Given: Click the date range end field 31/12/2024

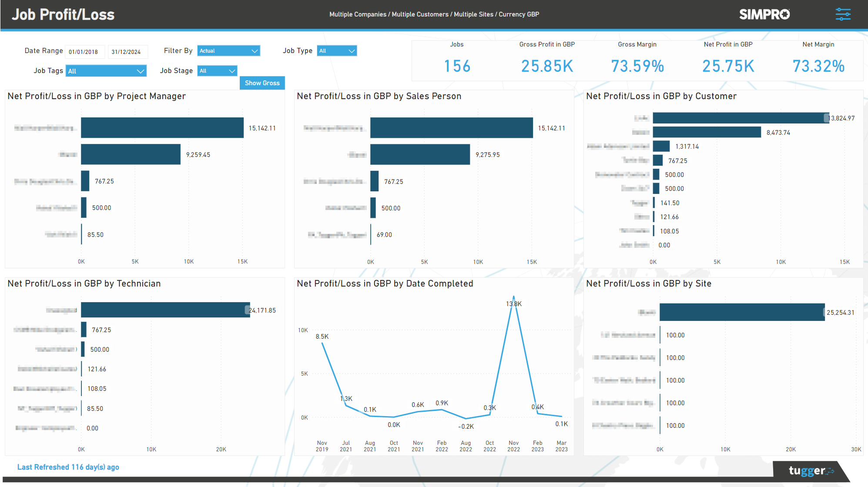Looking at the screenshot, I should 127,51.
